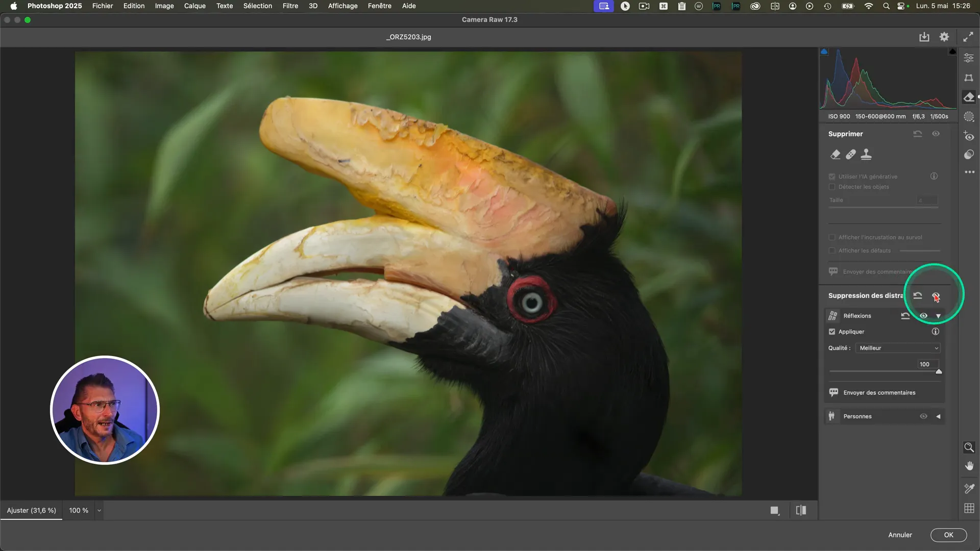Image resolution: width=980 pixels, height=551 pixels.
Task: Open the Fichier menu
Action: click(x=103, y=6)
